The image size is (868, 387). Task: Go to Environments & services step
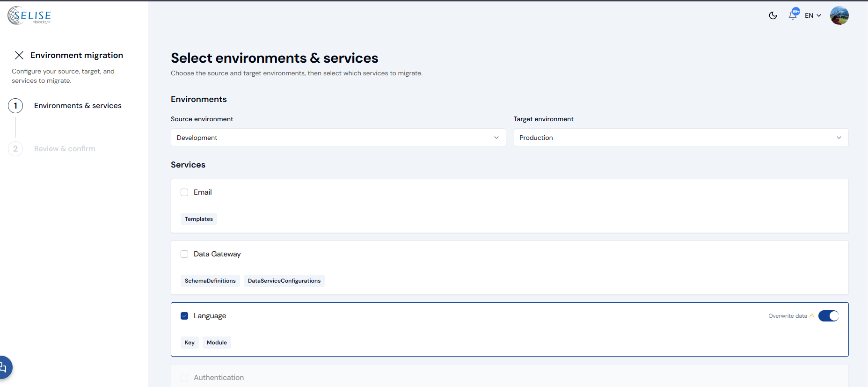[78, 106]
